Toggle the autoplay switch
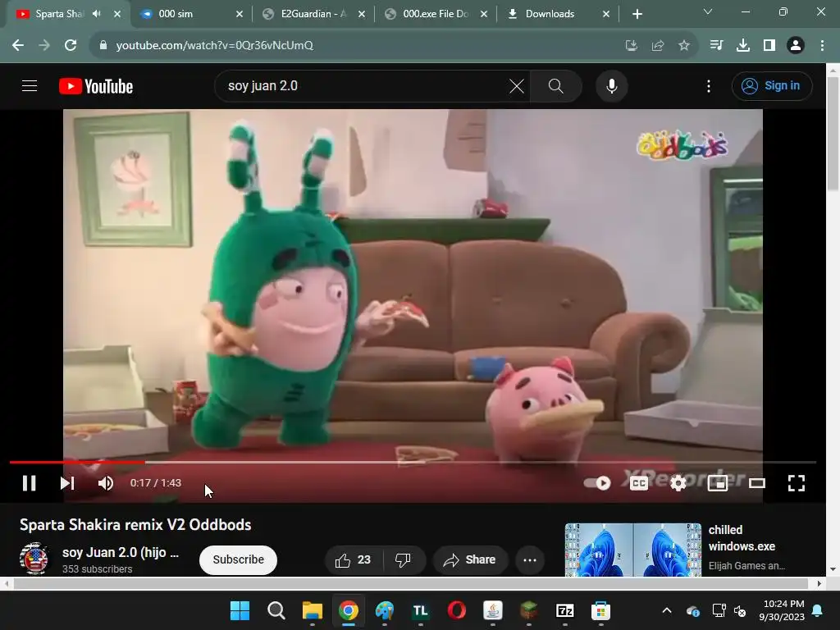Screen dimensions: 840x630 pos(597,483)
